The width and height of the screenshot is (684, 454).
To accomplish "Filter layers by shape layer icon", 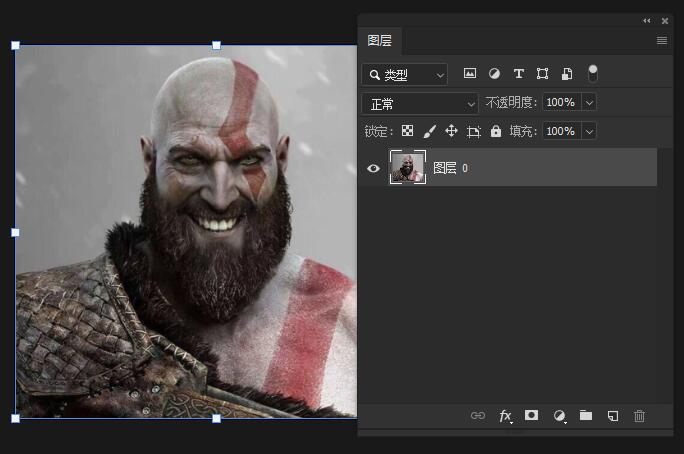I will pos(542,73).
